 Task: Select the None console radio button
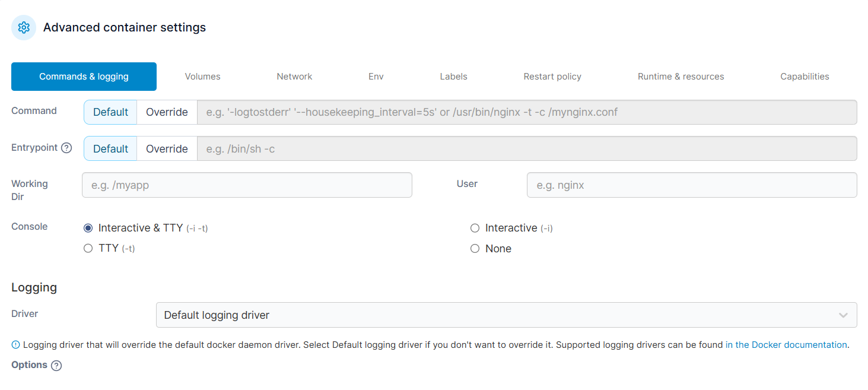(x=475, y=249)
